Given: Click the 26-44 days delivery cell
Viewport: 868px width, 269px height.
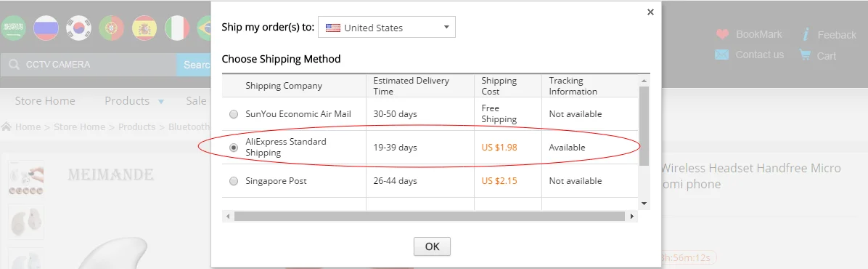Looking at the screenshot, I should point(395,181).
